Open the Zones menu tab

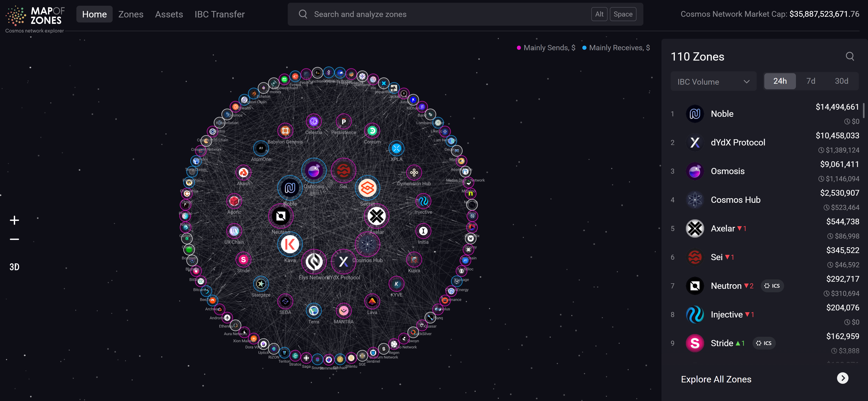(x=131, y=14)
